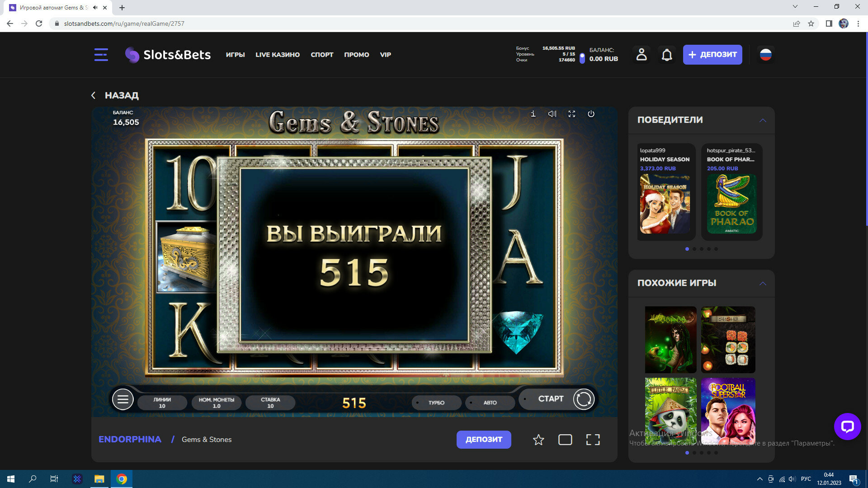Open the Live Казино menu
The height and width of the screenshot is (488, 868).
click(278, 55)
